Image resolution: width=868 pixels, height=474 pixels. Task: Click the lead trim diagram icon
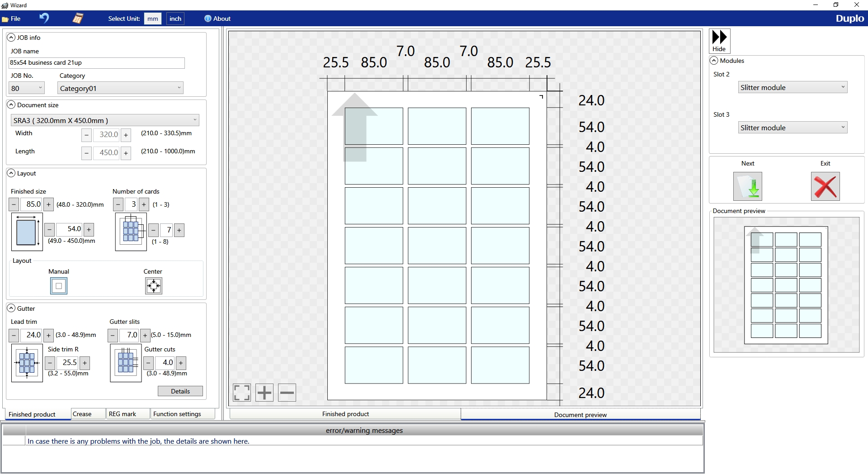point(27,363)
